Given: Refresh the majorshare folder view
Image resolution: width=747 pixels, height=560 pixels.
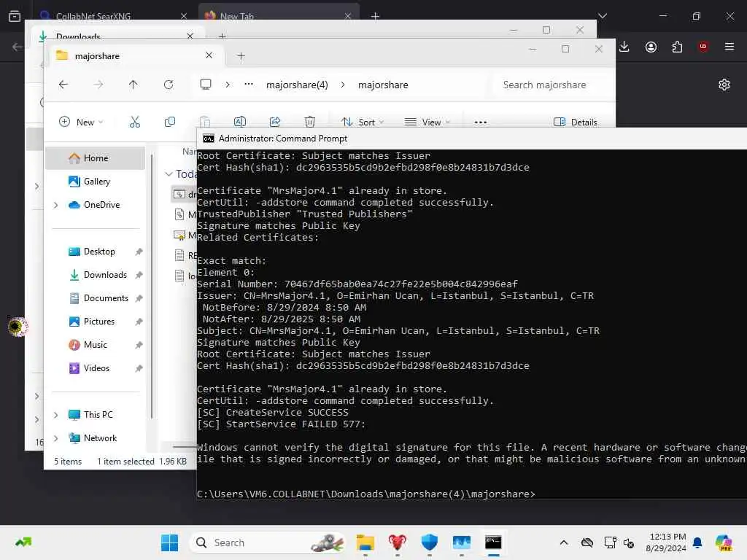Looking at the screenshot, I should [x=169, y=85].
